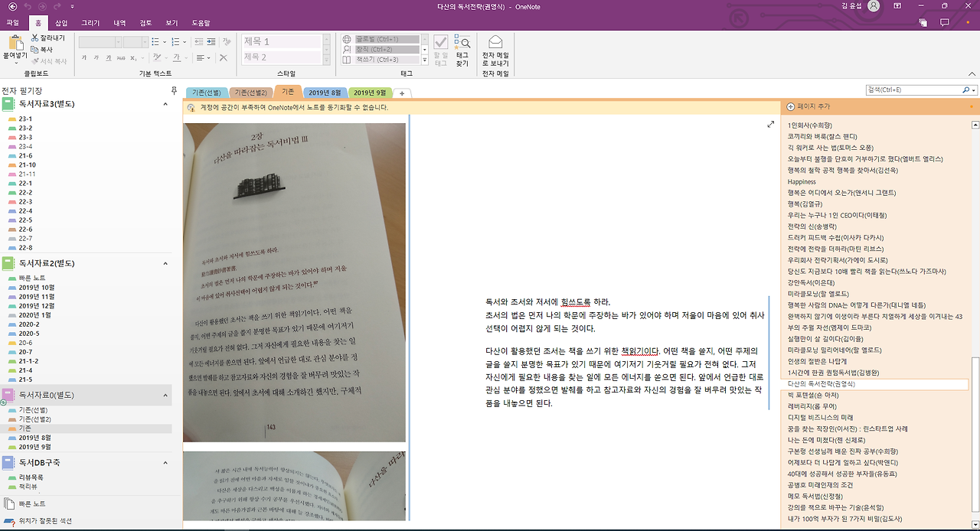Viewport: 980px width, 531px height.
Task: Expand the tags gallery dropdown
Action: (424, 60)
